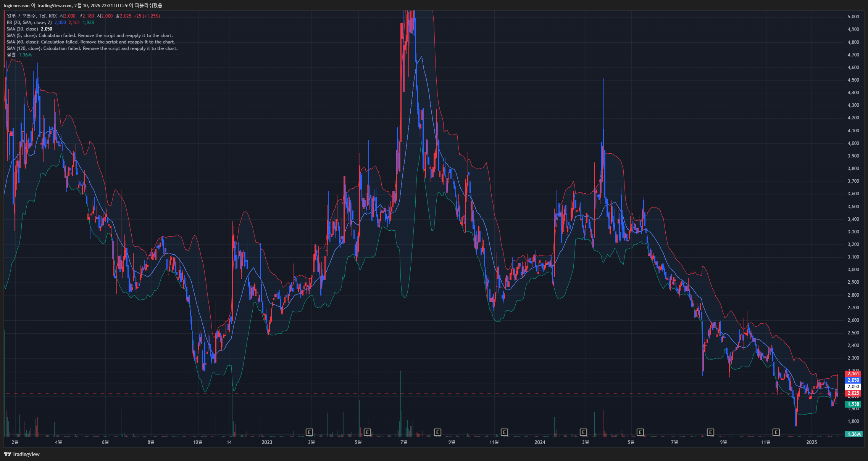The image size is (868, 461).
Task: Click the logicnreason publisher header text
Action: (17, 5)
